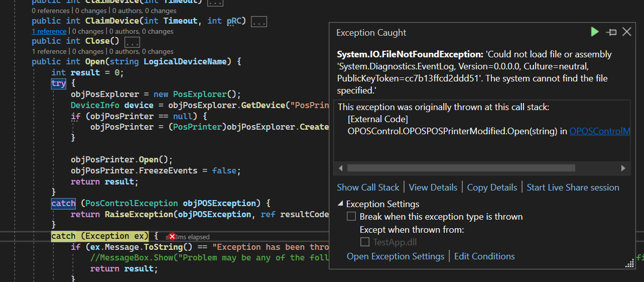The width and height of the screenshot is (644, 282).
Task: Click Copy Details link
Action: coord(492,187)
